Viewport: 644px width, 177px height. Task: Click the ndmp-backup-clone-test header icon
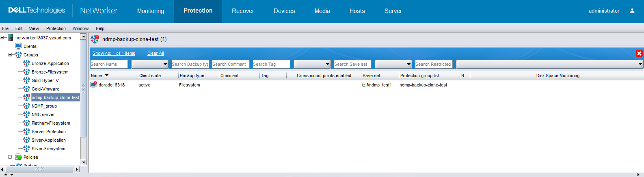click(95, 39)
